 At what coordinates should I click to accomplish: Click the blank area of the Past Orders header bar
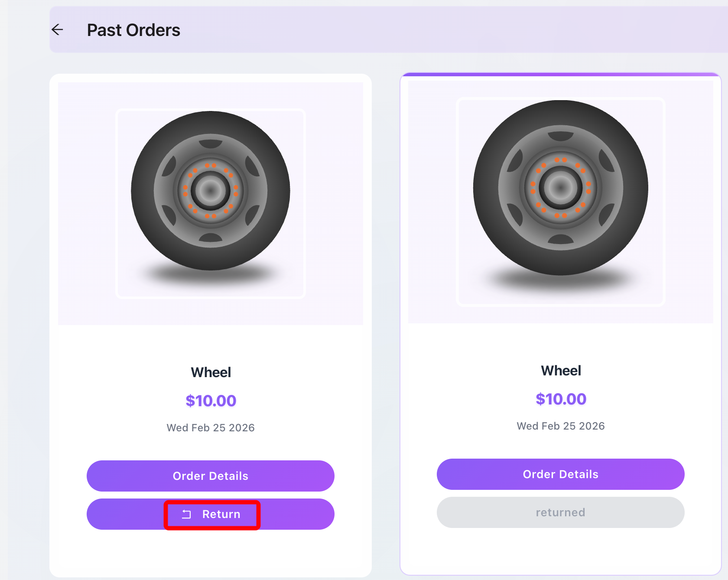click(x=433, y=29)
